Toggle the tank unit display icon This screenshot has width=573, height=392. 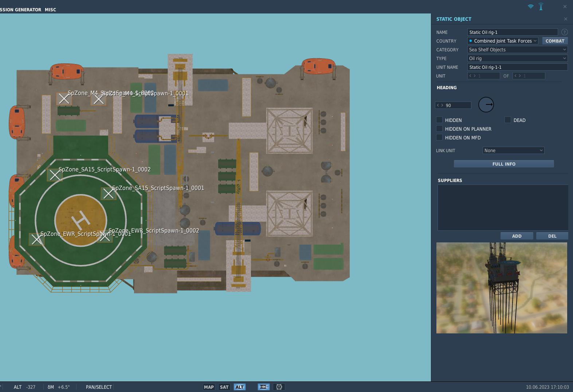(264, 387)
